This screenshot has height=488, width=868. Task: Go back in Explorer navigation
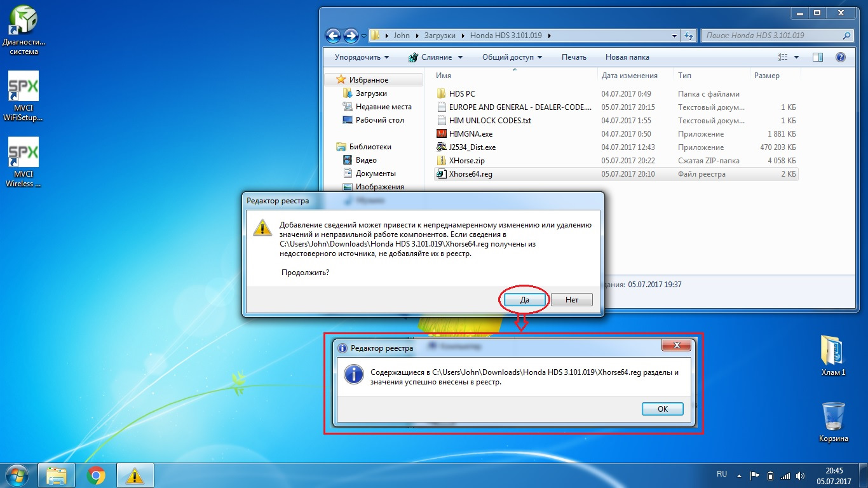pos(333,36)
